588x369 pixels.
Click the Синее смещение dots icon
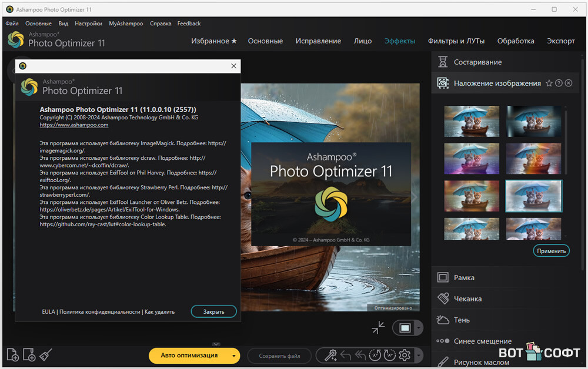[x=443, y=341]
